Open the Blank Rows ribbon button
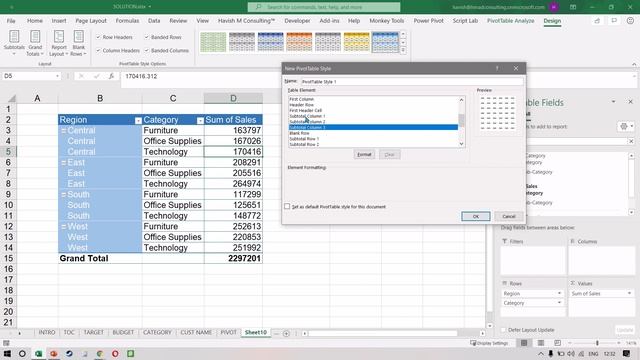This screenshot has width=640, height=360. pyautogui.click(x=78, y=43)
